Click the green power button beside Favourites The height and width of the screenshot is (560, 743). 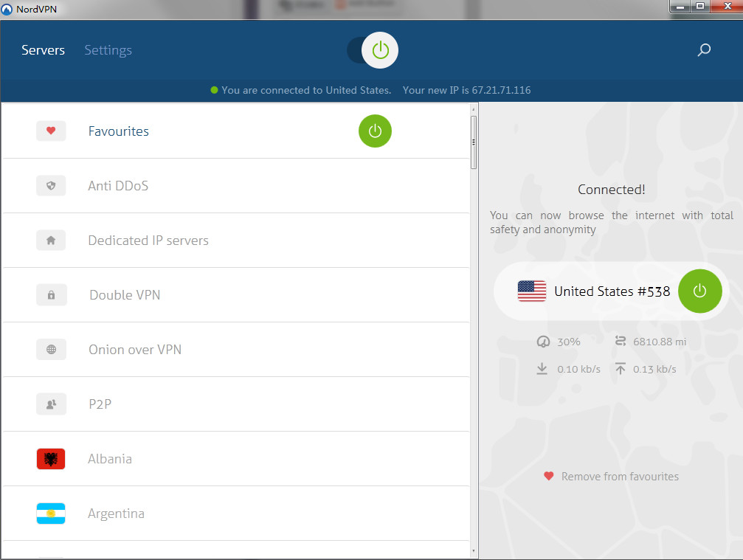coord(375,131)
